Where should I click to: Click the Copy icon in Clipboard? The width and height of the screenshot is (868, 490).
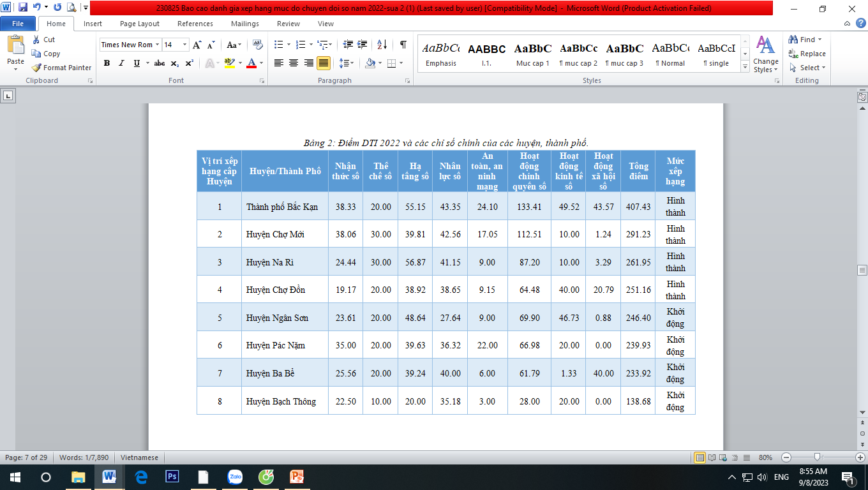(36, 54)
